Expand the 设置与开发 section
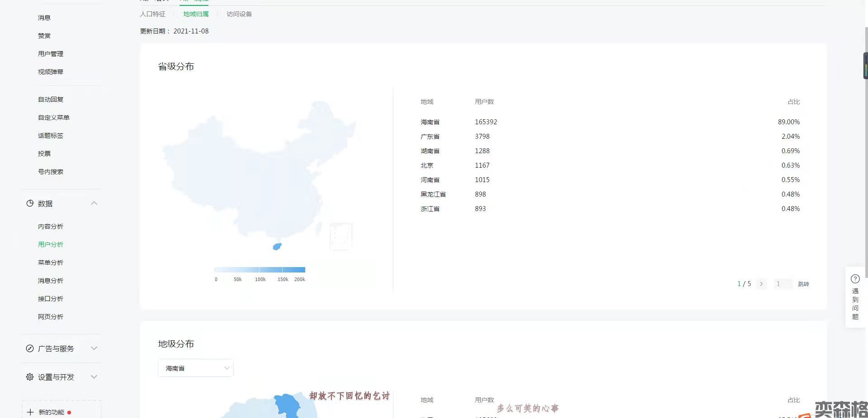868x418 pixels. point(94,377)
